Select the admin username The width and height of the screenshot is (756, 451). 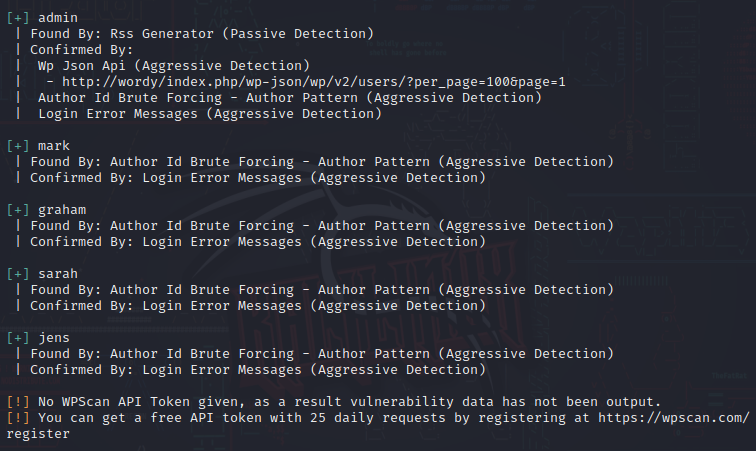[x=58, y=18]
